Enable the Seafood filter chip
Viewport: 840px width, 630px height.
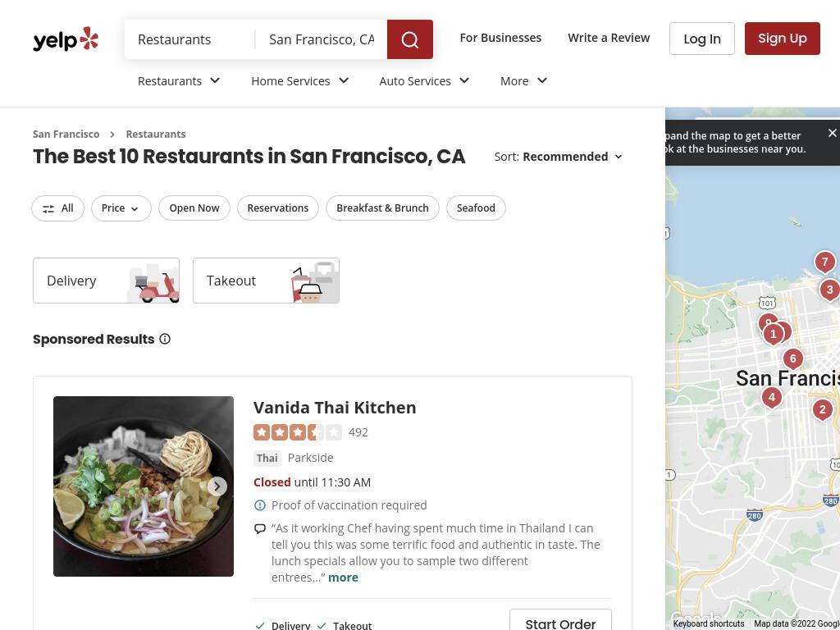[x=476, y=208]
